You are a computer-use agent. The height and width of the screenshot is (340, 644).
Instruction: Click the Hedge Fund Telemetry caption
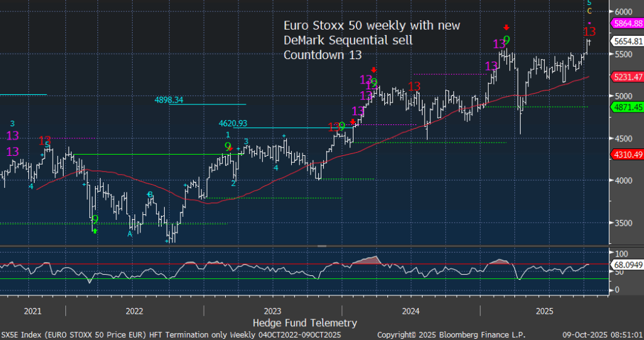coord(304,322)
